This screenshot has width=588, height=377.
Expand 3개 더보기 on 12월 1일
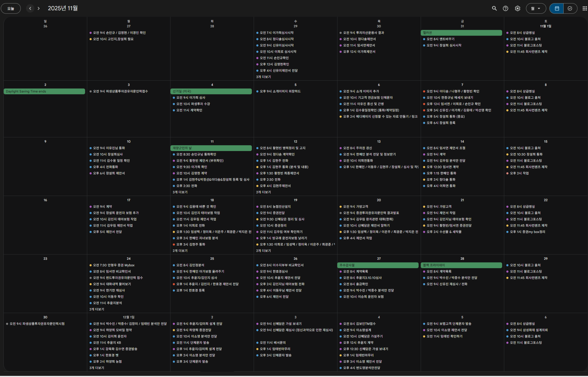pos(97,368)
